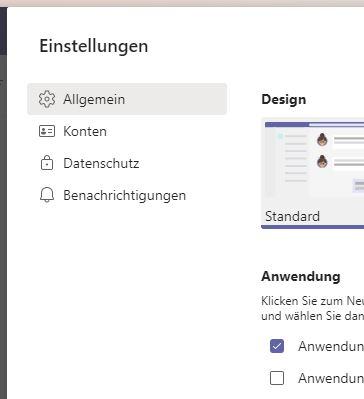Click the bell icon beside Benachrichtigungen
The height and width of the screenshot is (399, 364).
tap(47, 195)
